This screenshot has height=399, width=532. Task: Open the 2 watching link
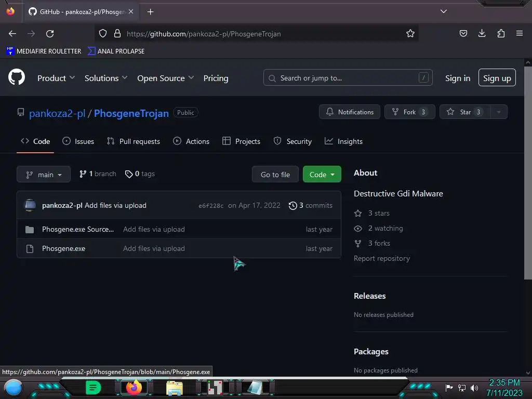click(x=379, y=229)
